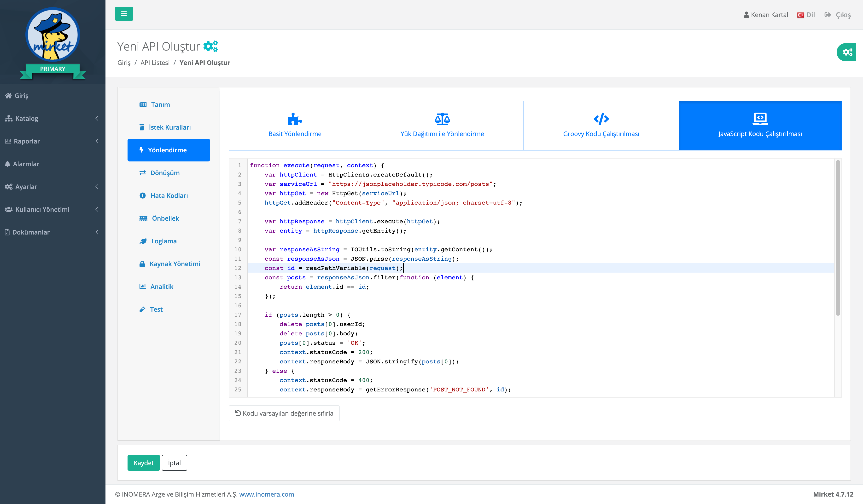Click the logout arrow icon
The image size is (863, 504).
point(827,15)
